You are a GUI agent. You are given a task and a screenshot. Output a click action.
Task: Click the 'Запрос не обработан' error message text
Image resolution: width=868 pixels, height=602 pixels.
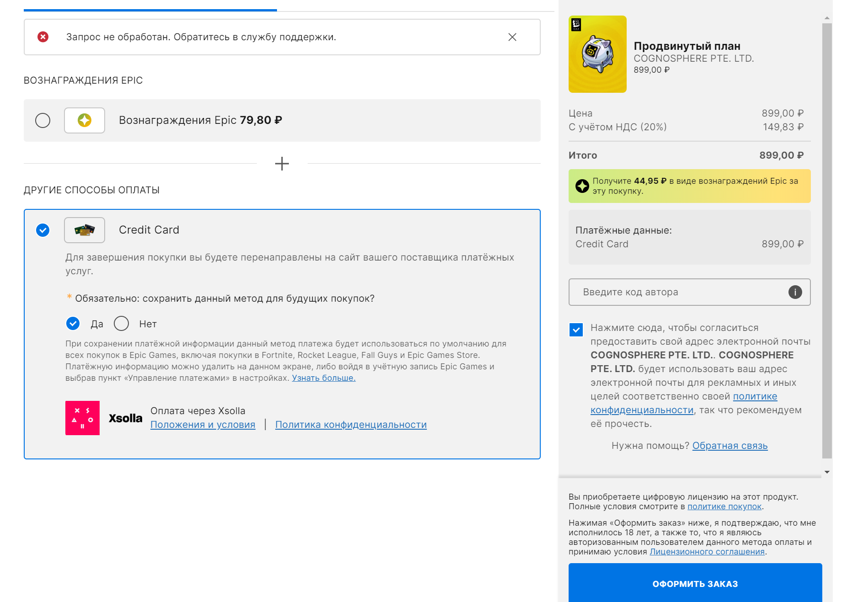201,37
